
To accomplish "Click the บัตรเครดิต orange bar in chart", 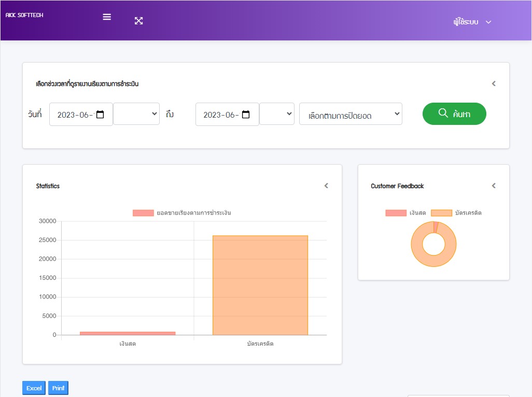I will [260, 285].
